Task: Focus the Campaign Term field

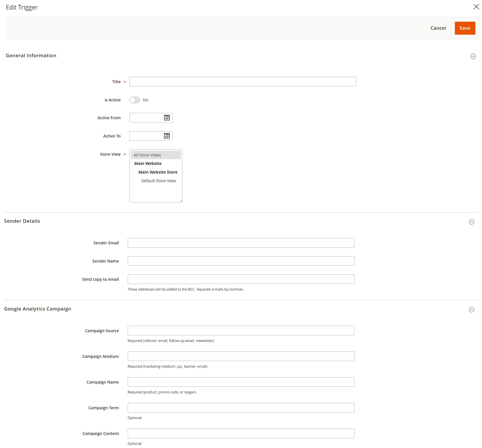Action: tap(241, 408)
